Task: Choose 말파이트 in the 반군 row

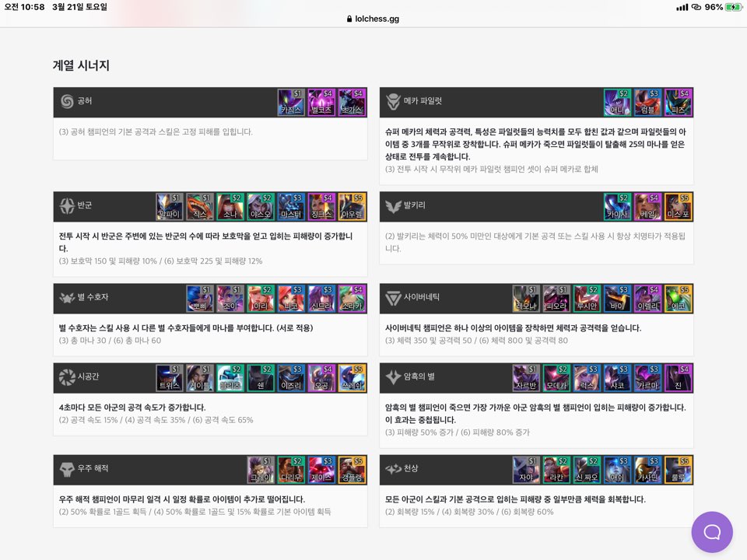Action: click(169, 207)
